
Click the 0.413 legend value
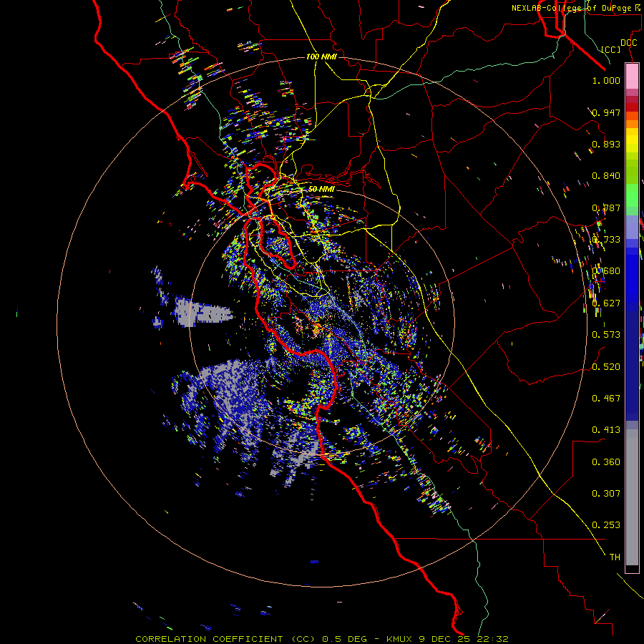[x=606, y=430]
